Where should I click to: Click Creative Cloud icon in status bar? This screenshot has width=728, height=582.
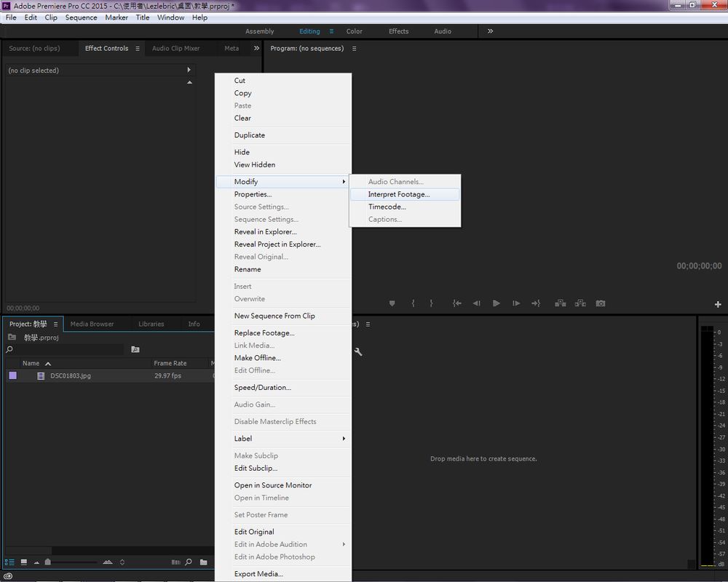8,576
